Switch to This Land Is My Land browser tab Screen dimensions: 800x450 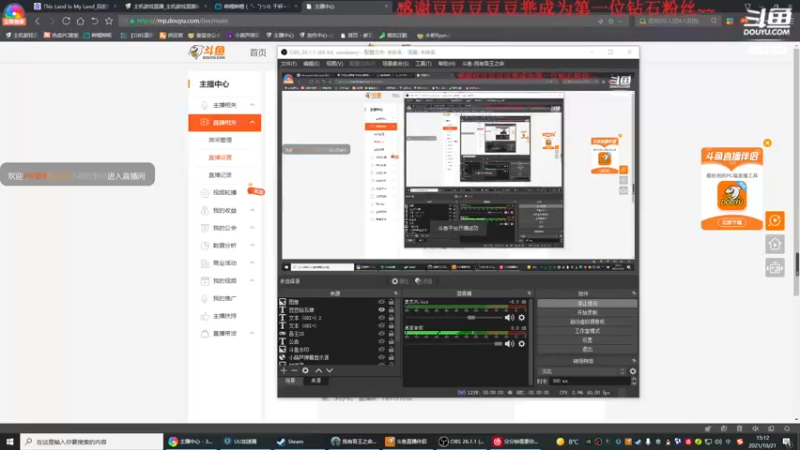(x=75, y=7)
